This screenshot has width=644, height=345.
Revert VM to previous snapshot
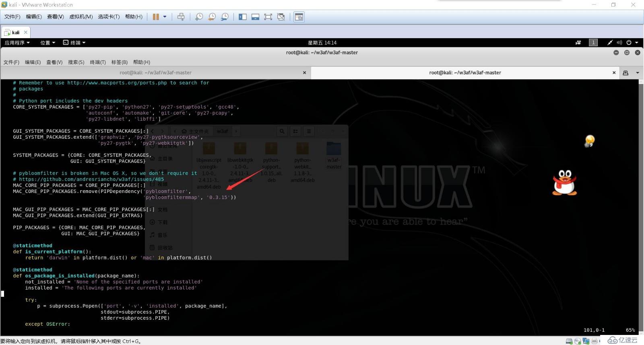pos(212,17)
